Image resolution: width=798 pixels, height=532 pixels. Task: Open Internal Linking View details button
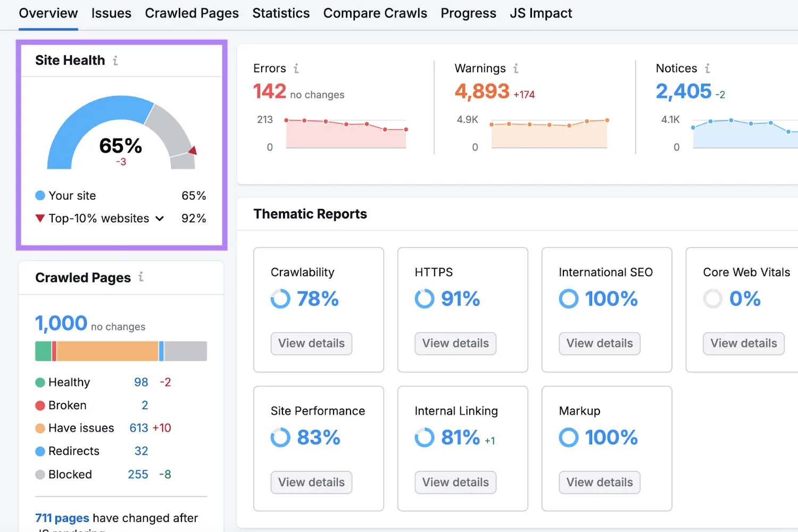(455, 483)
